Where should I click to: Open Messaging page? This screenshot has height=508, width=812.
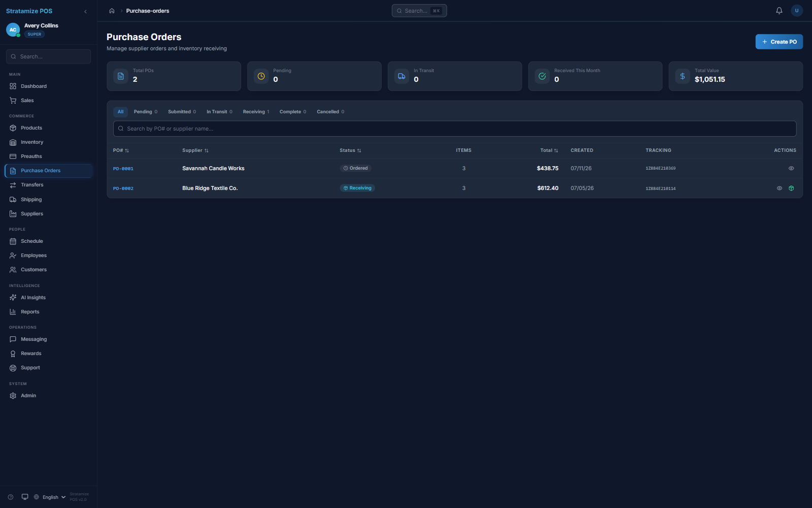tap(48, 339)
